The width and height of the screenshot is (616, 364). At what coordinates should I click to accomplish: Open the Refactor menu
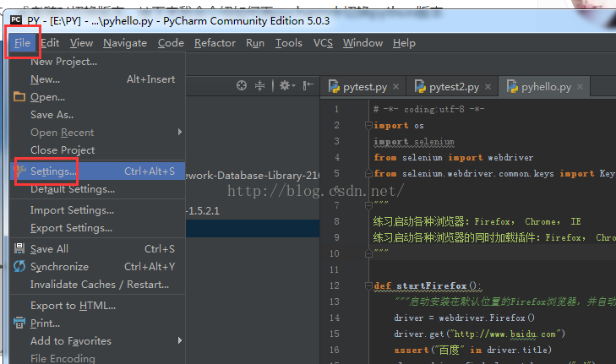pos(215,43)
